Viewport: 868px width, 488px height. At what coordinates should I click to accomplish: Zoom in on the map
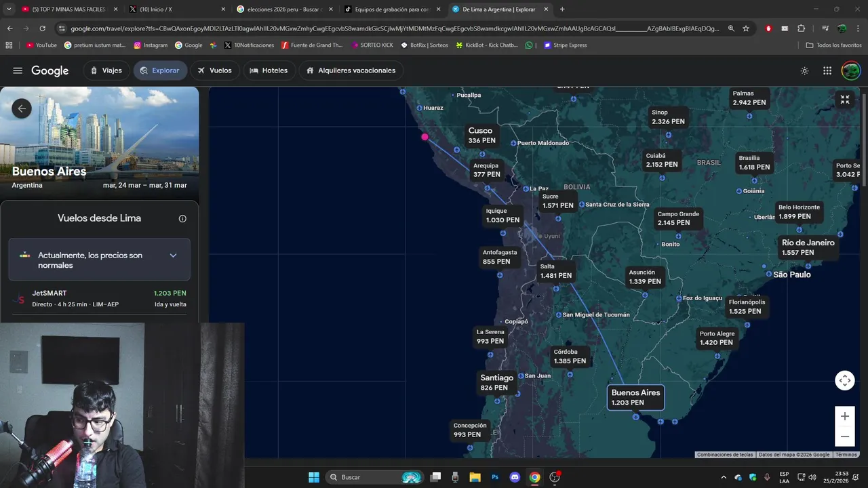tap(845, 416)
